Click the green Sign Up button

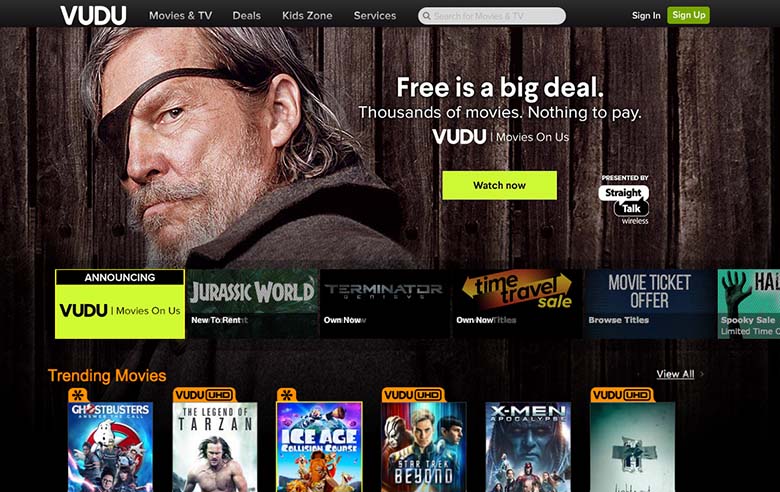tap(688, 15)
